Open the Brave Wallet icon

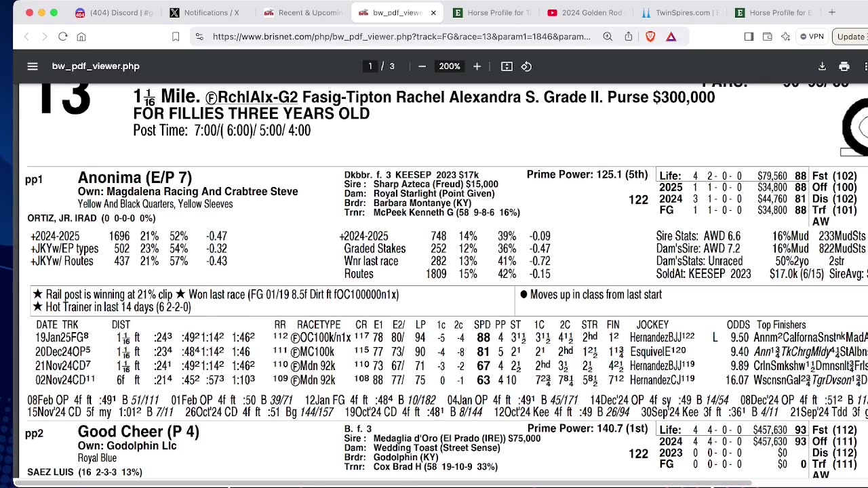click(767, 37)
